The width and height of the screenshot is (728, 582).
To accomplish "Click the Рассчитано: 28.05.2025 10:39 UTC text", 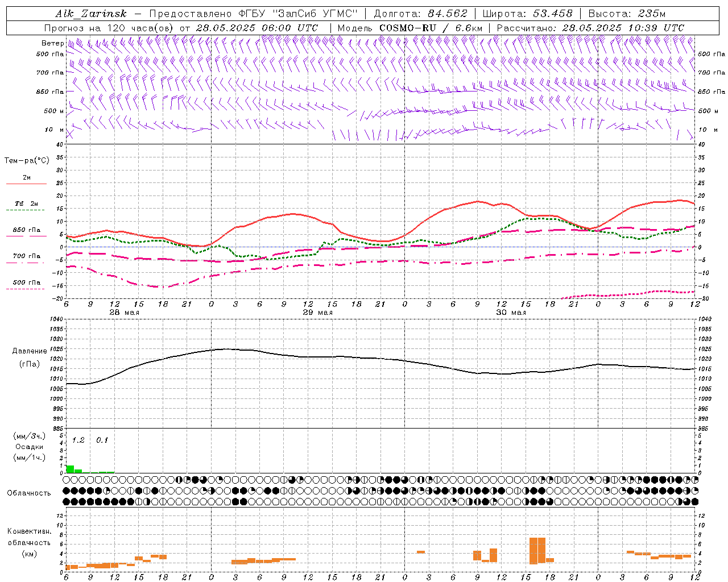I will 590,28.
